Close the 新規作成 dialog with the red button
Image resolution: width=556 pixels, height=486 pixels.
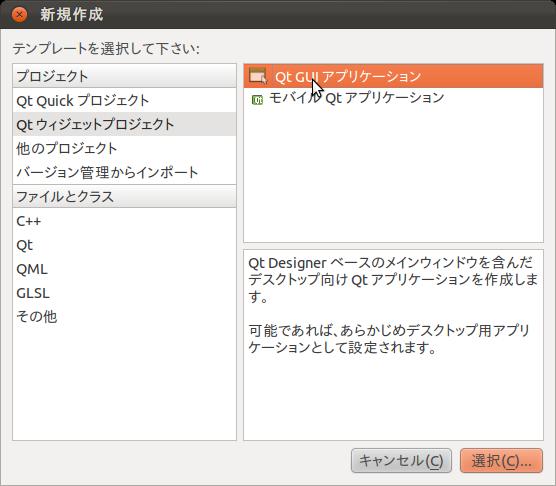point(19,15)
